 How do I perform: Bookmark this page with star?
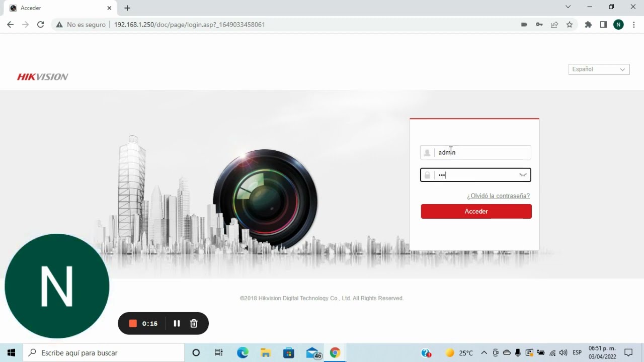(x=570, y=25)
